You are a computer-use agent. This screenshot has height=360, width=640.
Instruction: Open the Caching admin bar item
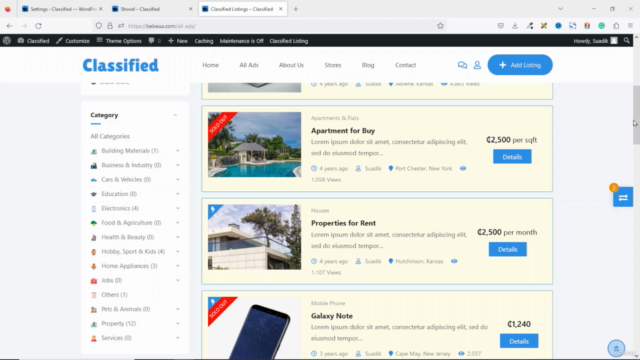tap(204, 41)
